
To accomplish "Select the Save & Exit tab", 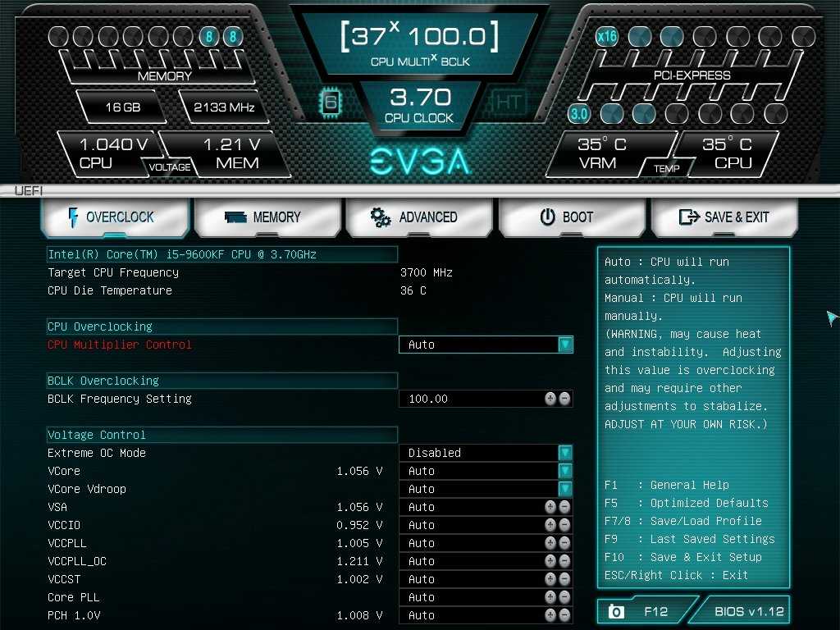I will point(724,217).
